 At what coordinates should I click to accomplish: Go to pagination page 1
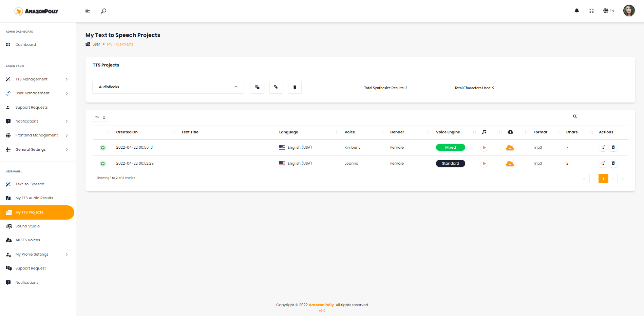click(x=603, y=179)
